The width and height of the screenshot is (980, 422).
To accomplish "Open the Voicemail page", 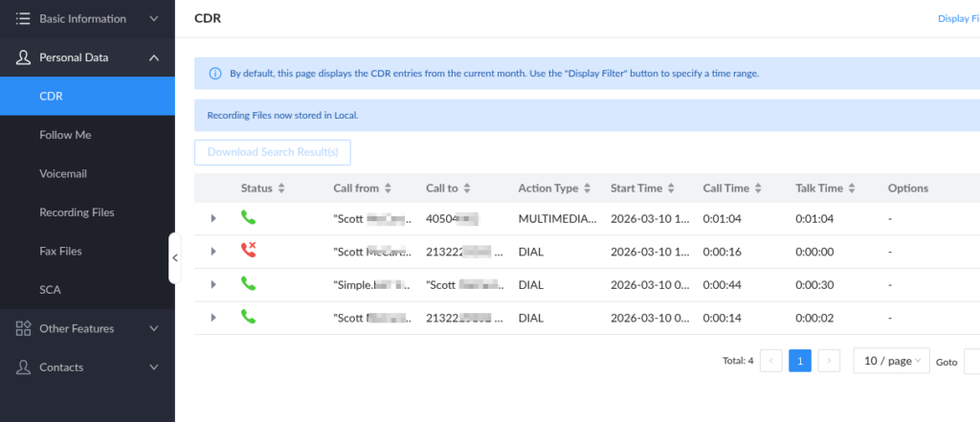I will click(x=63, y=173).
